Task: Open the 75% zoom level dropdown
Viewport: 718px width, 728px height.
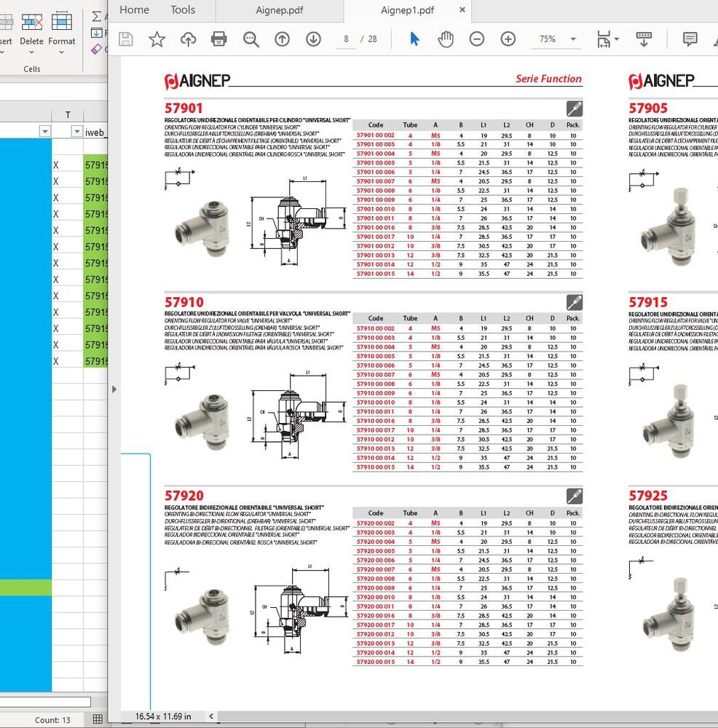Action: tap(574, 39)
